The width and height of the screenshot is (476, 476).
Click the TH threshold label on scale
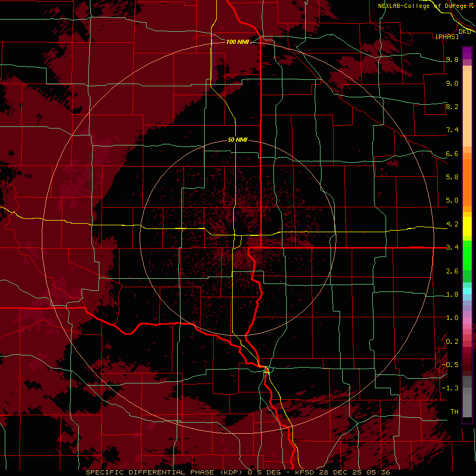pos(454,412)
